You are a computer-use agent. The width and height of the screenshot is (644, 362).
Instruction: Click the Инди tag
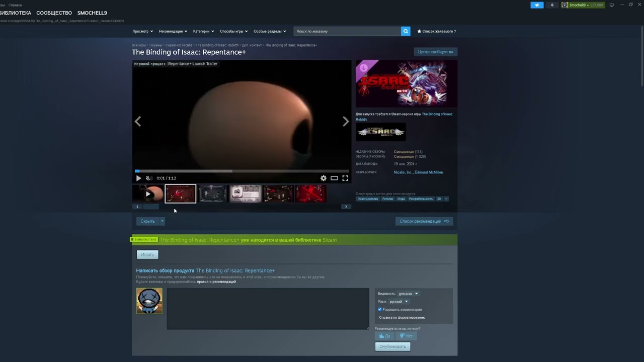point(401,199)
